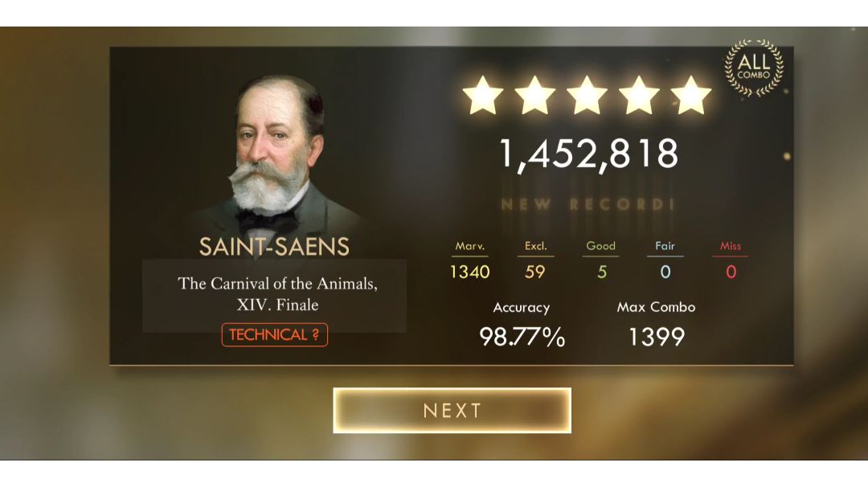Click the ALL COMBO laurel badge
This screenshot has width=868, height=487.
click(754, 68)
